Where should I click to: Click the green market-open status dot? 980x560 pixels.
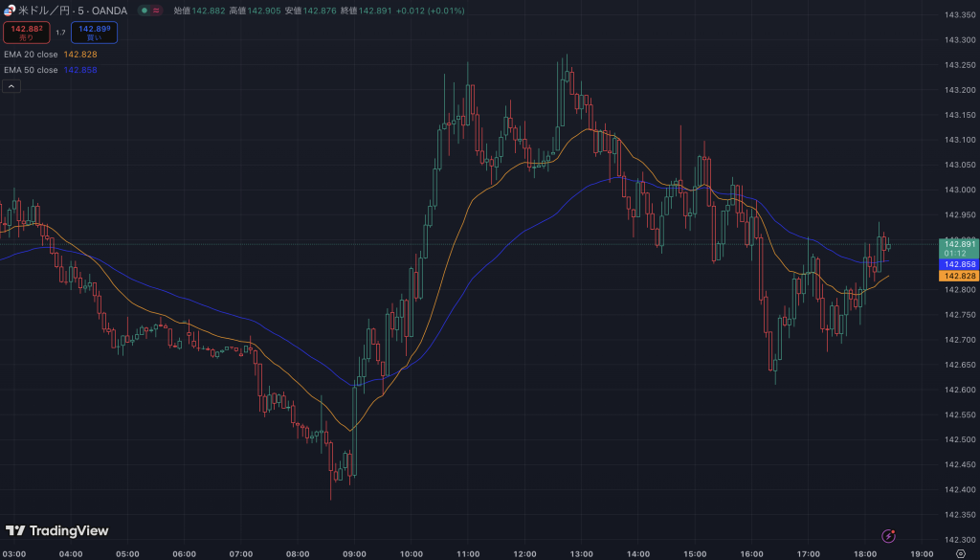(x=144, y=11)
